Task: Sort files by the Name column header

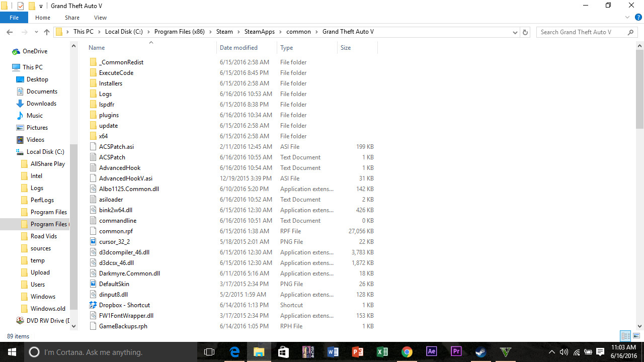Action: pos(97,48)
